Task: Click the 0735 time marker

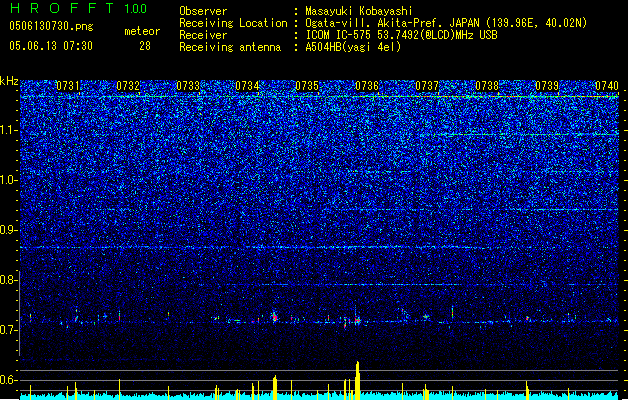Action: point(307,86)
